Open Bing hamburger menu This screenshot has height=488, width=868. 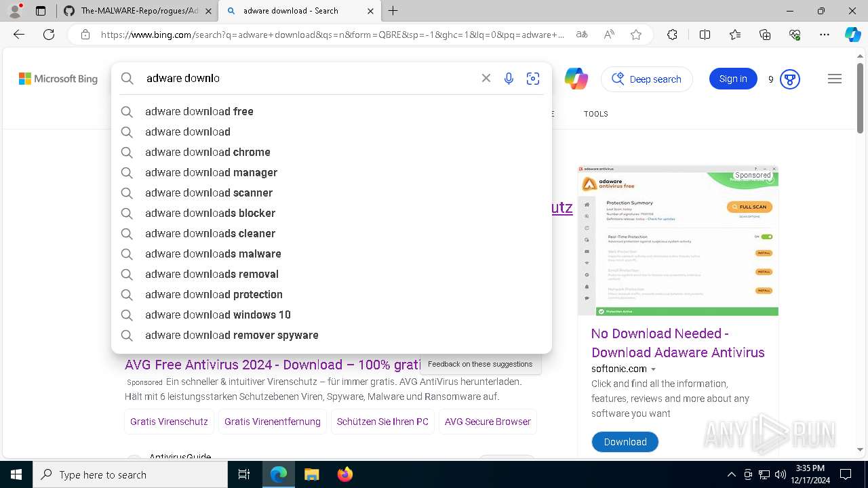(835, 79)
